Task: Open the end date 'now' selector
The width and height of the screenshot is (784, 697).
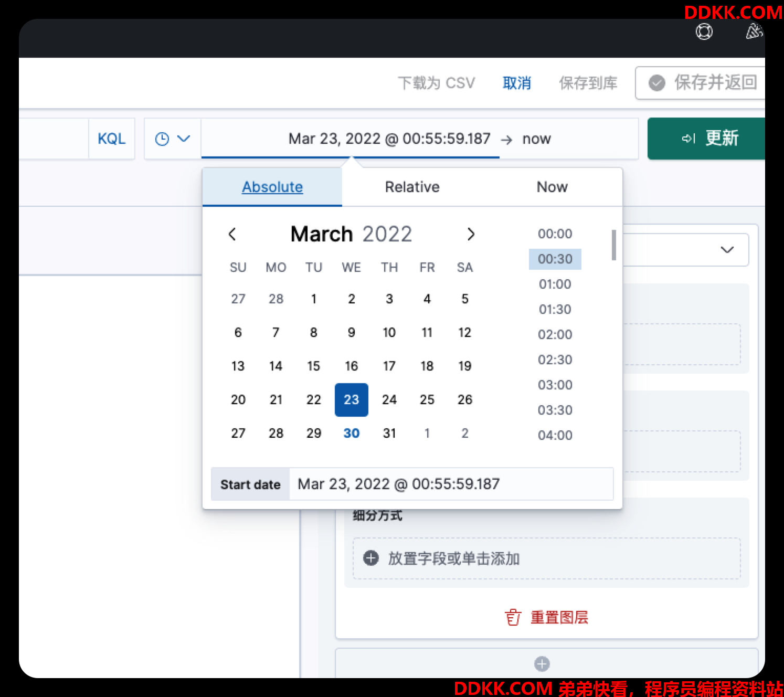Action: pyautogui.click(x=537, y=139)
